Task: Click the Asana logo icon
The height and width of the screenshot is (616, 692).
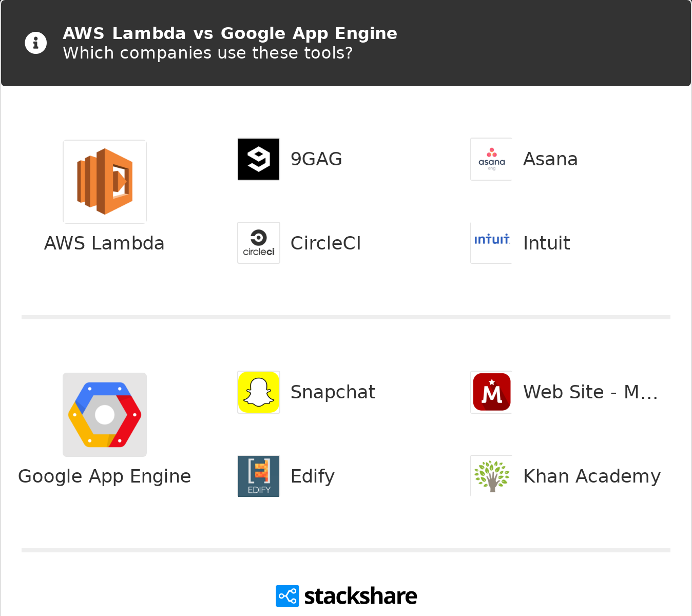Action: [491, 159]
